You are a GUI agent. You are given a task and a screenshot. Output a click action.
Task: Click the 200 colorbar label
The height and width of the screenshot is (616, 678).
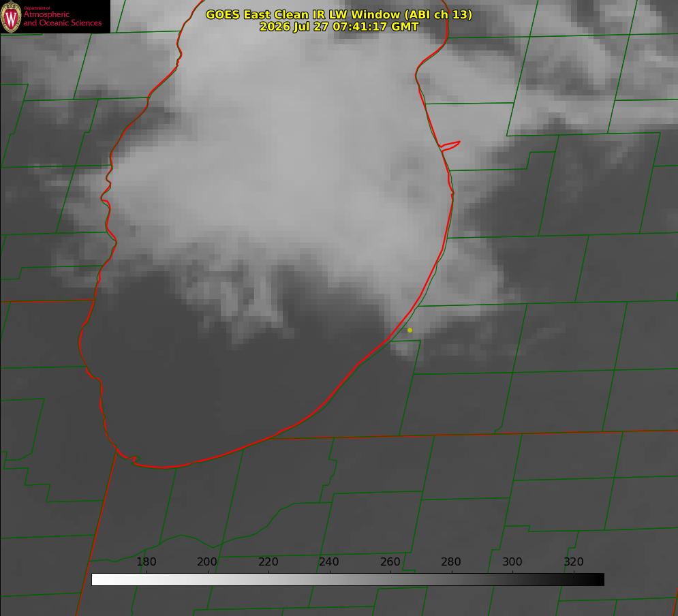click(207, 561)
